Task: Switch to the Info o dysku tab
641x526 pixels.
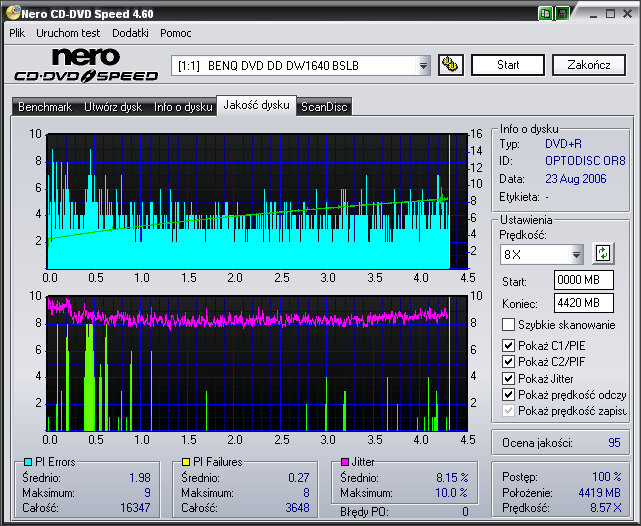Action: pyautogui.click(x=183, y=107)
